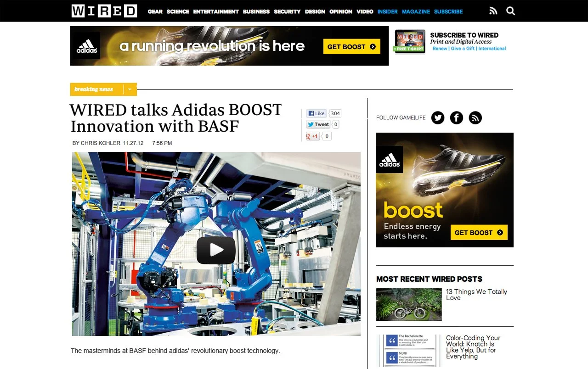Image resolution: width=588 pixels, height=369 pixels.
Task: Click the Give a Gift link
Action: pos(463,49)
